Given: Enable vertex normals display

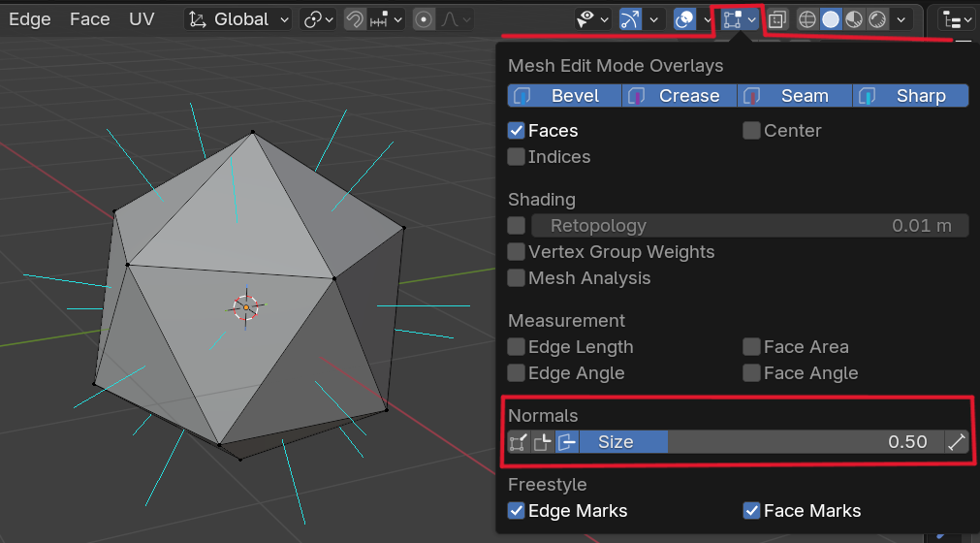Looking at the screenshot, I should (519, 442).
